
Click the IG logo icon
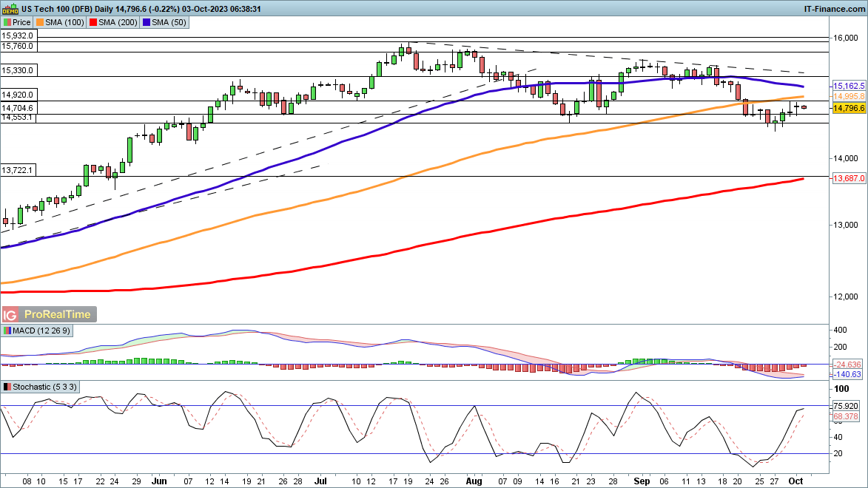pos(10,314)
